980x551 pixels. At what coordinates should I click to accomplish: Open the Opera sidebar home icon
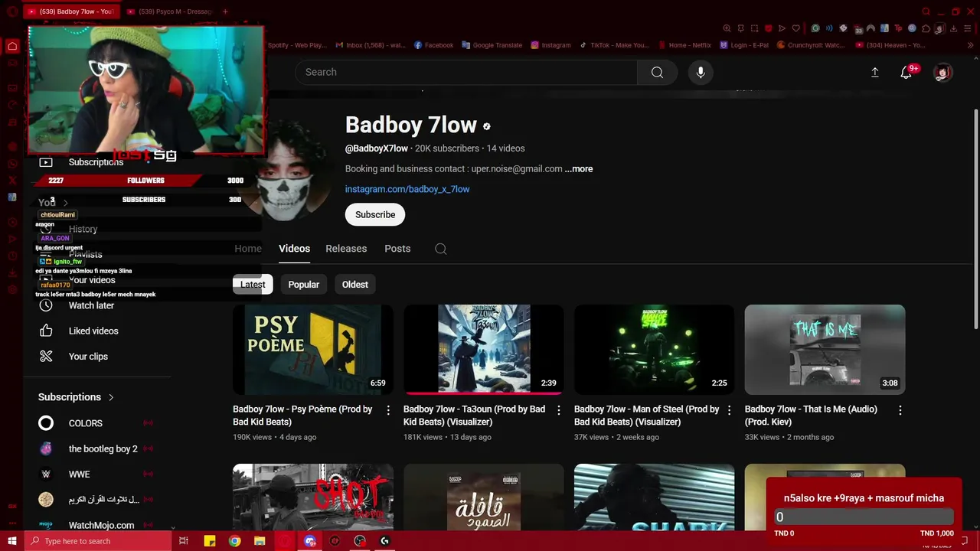point(12,46)
